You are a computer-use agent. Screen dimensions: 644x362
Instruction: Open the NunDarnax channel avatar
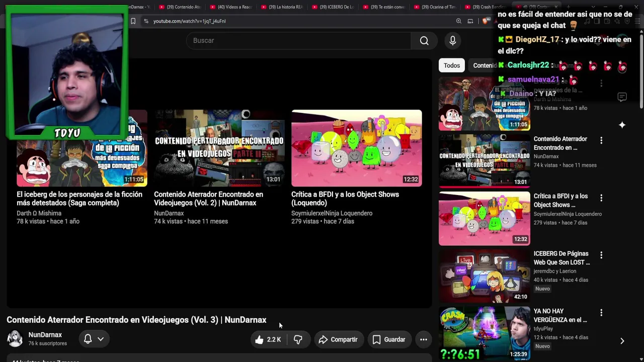click(x=15, y=339)
